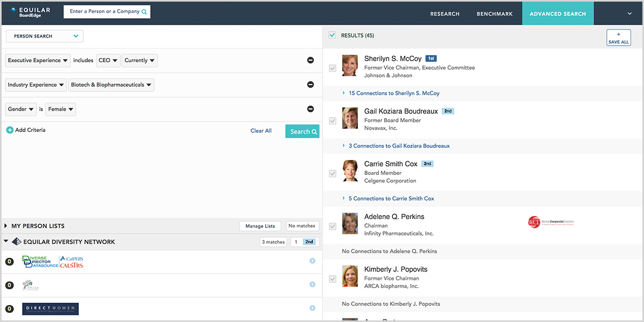The image size is (644, 322).
Task: Click the Equilar BoardEdge logo
Action: coord(32,12)
